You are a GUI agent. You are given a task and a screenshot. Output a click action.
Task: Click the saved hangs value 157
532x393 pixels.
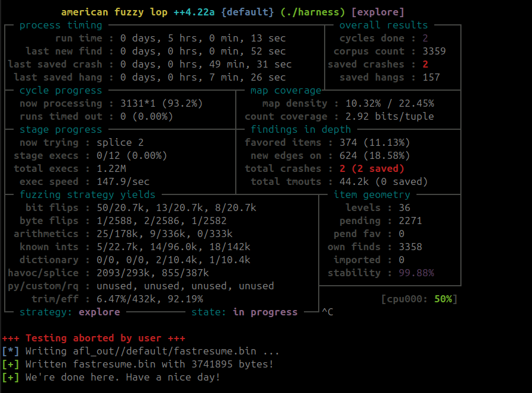(431, 78)
